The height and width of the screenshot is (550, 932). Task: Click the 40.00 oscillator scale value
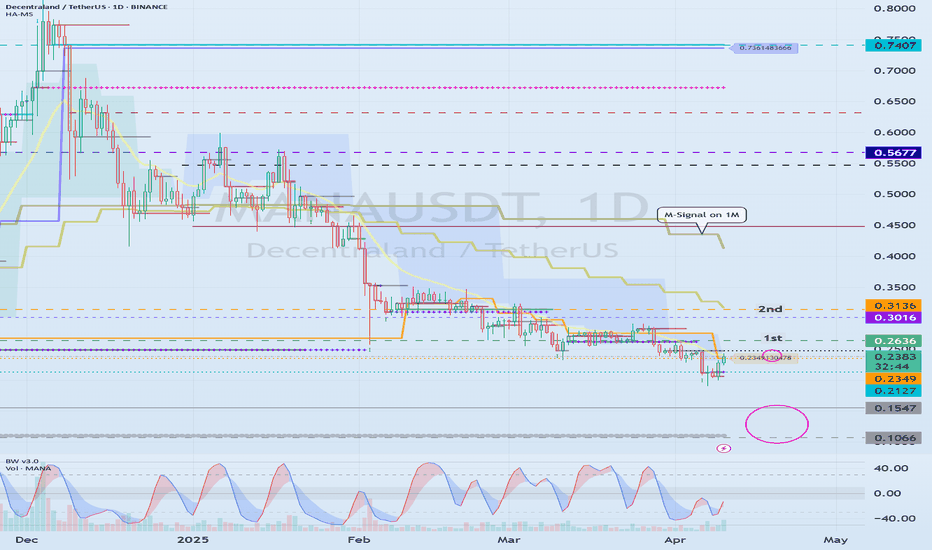point(892,468)
